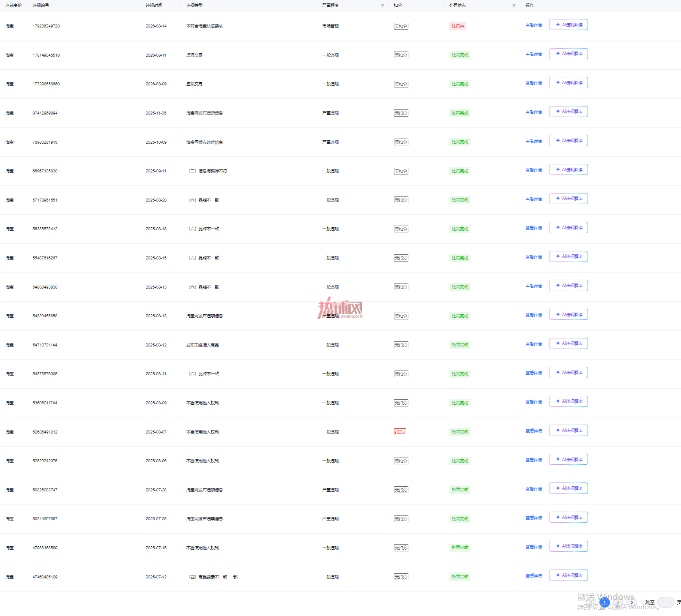Open AI违规解读 for violation 54710731144
Screen dimensions: 681x616
569,343
